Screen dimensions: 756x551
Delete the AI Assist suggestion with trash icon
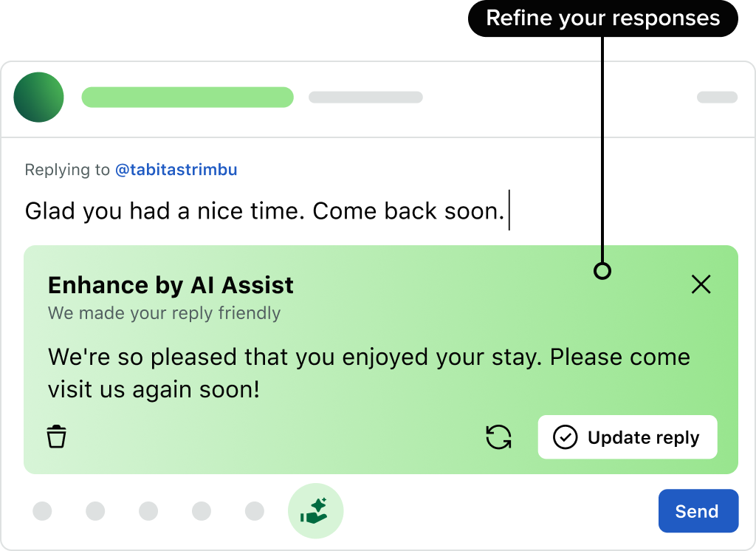click(x=57, y=437)
